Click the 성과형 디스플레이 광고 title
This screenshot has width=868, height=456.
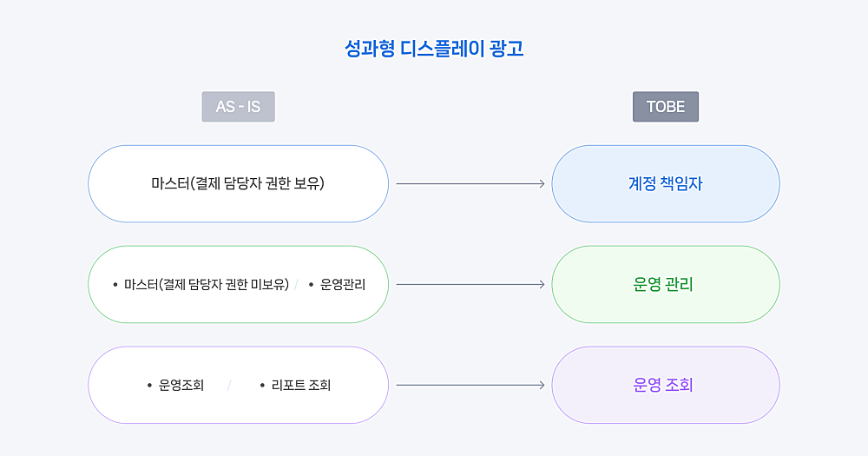coord(434,49)
